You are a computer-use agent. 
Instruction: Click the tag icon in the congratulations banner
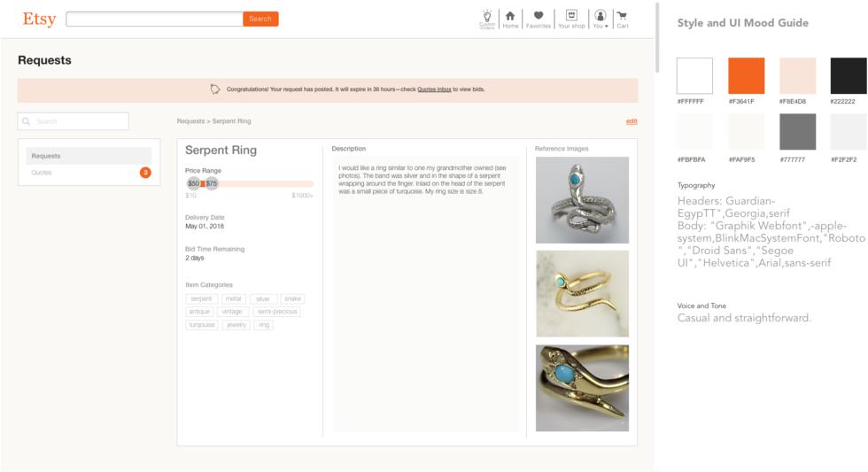(214, 89)
